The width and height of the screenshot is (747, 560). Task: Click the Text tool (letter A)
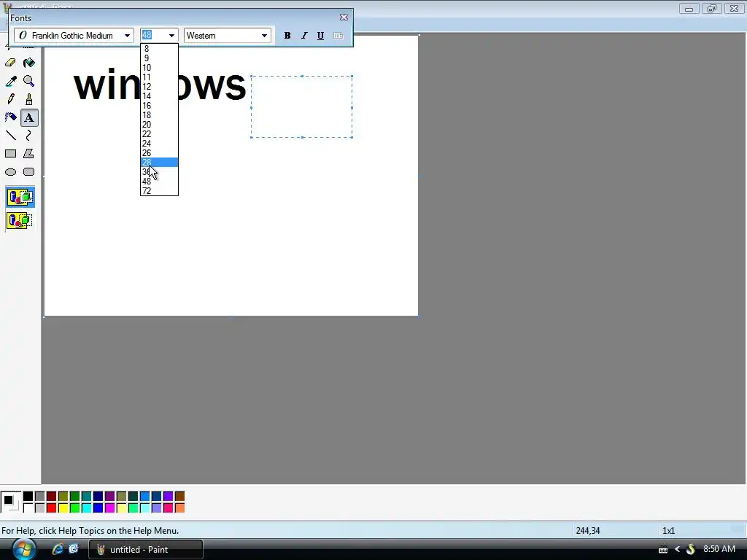(x=29, y=117)
